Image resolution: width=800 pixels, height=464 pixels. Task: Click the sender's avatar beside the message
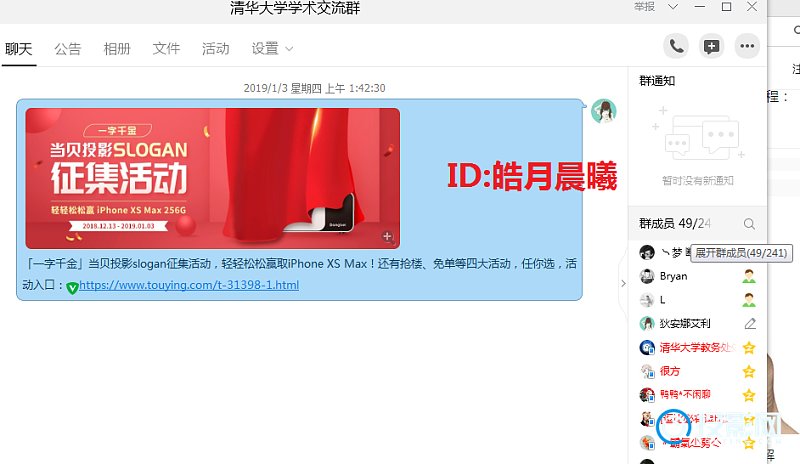[603, 111]
